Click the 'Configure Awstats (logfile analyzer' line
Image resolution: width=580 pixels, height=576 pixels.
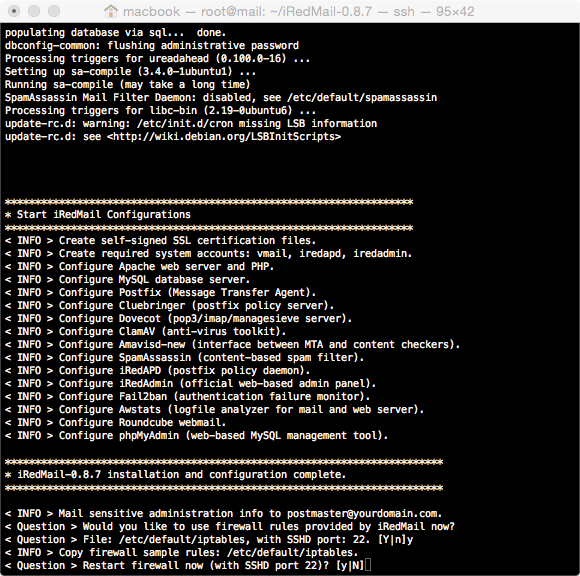[214, 409]
